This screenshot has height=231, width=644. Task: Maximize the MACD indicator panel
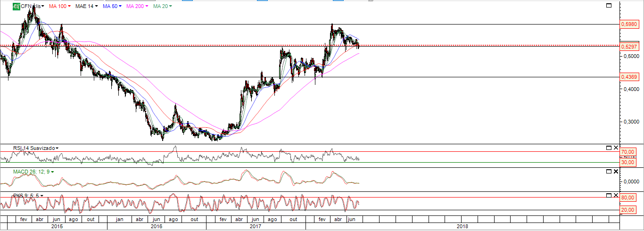point(609,172)
